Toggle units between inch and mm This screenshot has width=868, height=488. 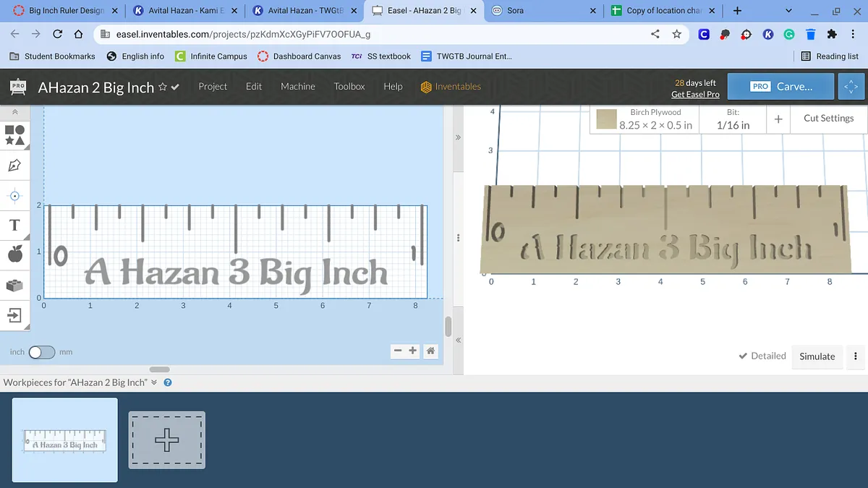pyautogui.click(x=41, y=352)
